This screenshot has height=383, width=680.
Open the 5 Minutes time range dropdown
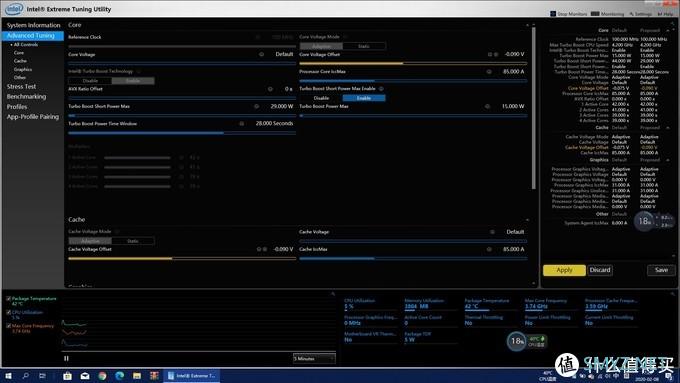coord(314,359)
